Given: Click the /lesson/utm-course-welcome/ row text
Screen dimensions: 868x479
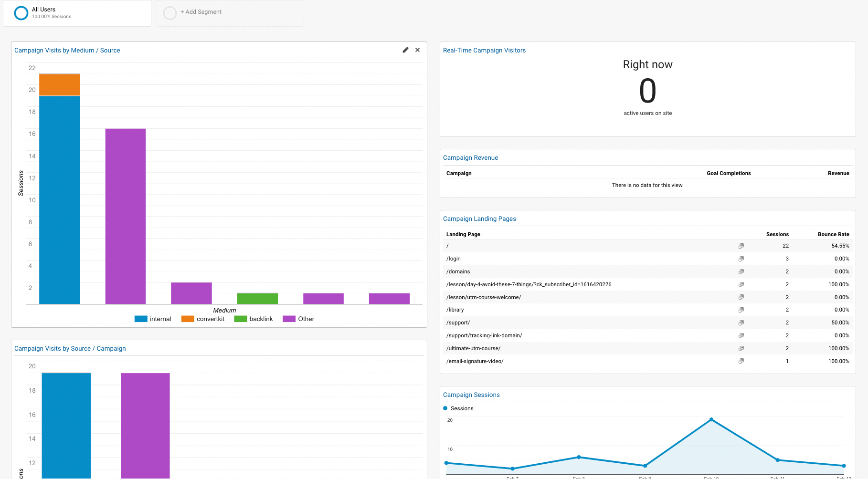Looking at the screenshot, I should (484, 297).
